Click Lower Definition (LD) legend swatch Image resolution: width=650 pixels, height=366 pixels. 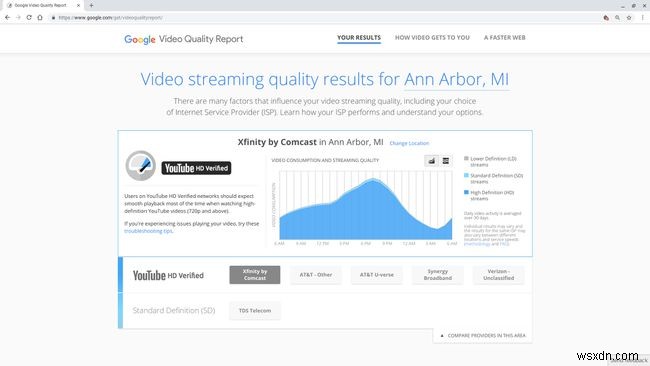(x=466, y=158)
